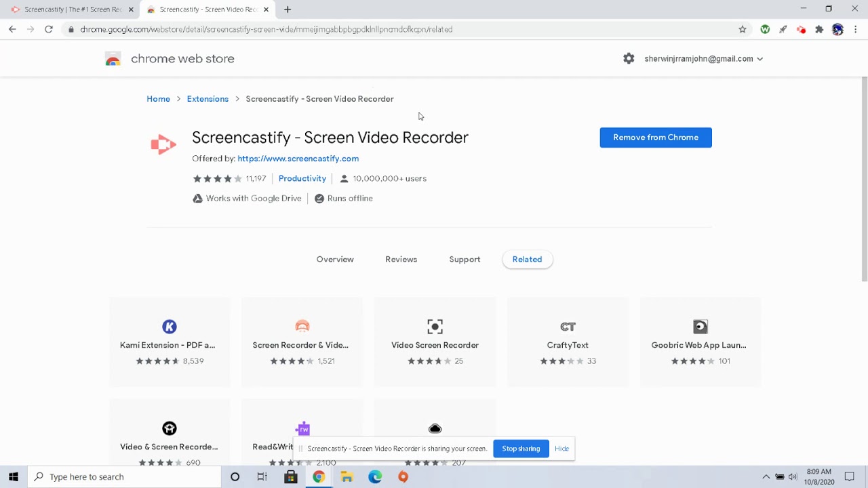The image size is (868, 488).
Task: Open the 11,197 ratings count
Action: click(256, 179)
